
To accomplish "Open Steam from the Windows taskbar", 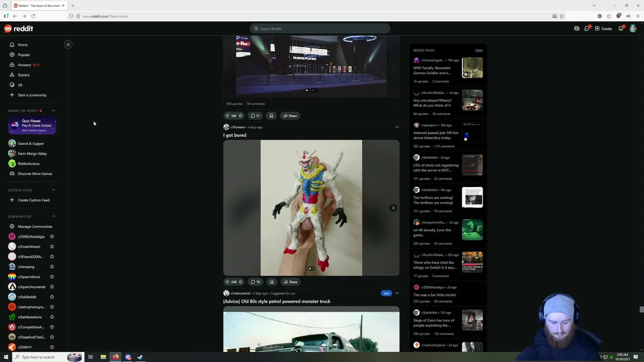I will [140, 357].
